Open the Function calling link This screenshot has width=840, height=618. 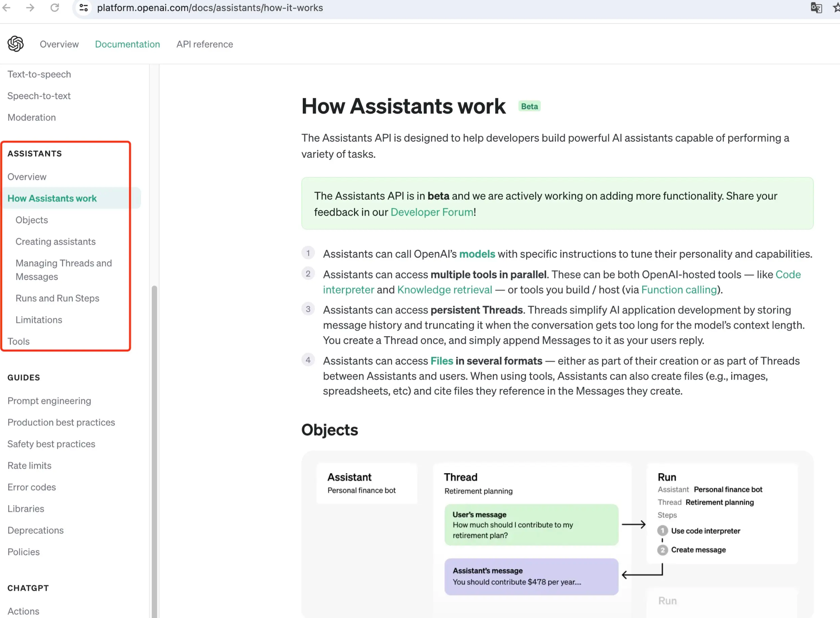[679, 290]
